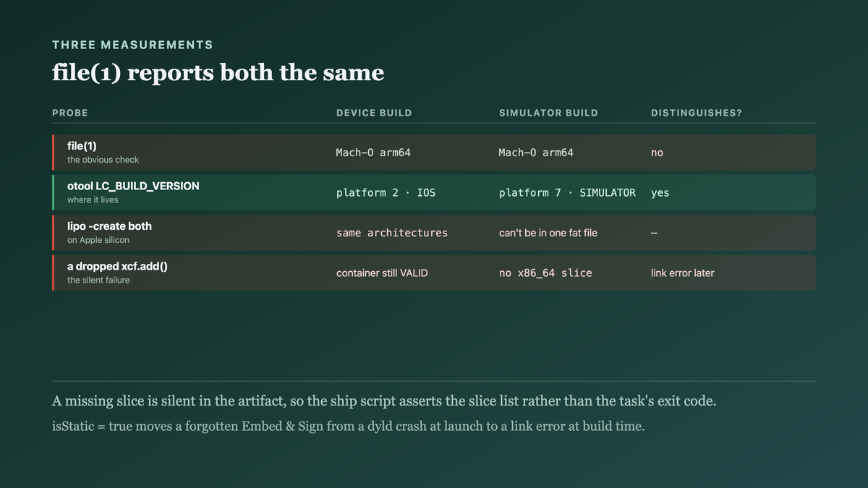Click the "DISTINGUISHES?" column header

(x=697, y=113)
